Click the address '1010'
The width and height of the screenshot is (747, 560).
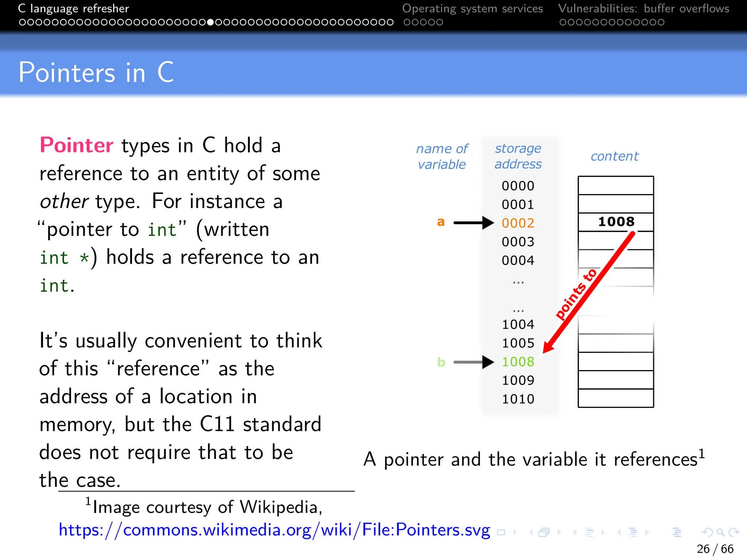(518, 399)
